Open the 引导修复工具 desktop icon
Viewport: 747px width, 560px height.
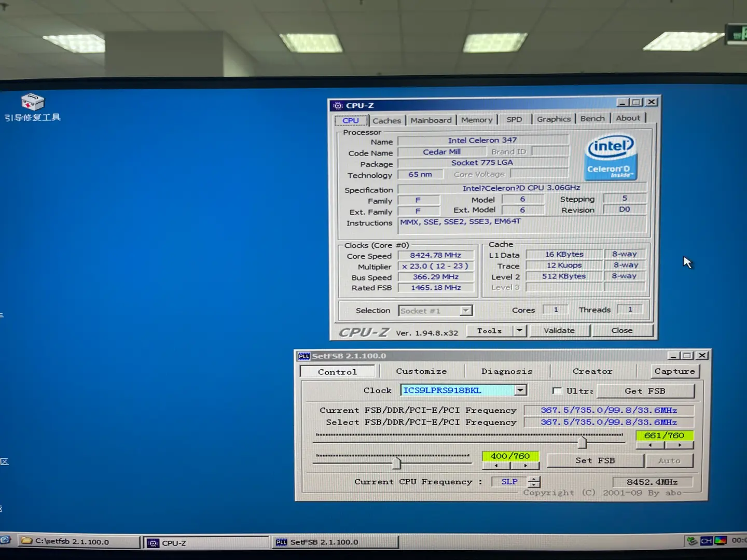32,107
